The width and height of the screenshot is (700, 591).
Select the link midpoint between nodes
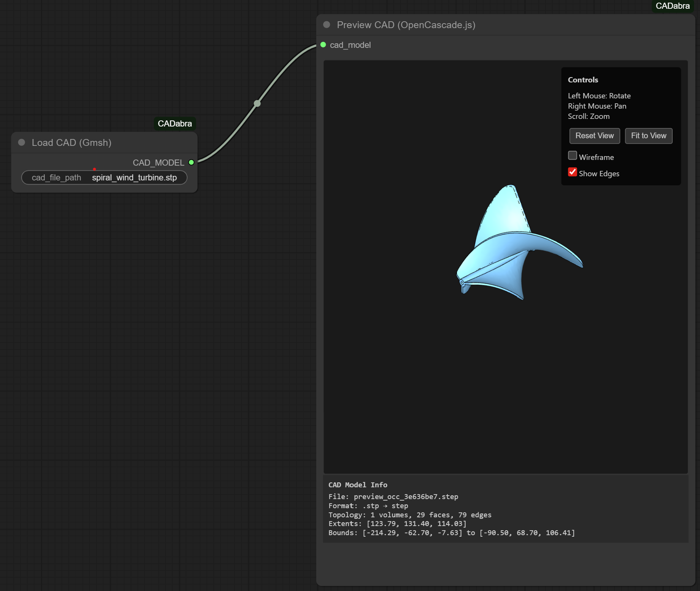coord(257,103)
